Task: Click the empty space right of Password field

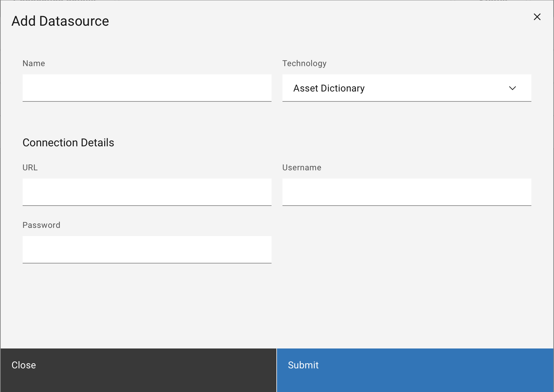Action: point(406,249)
